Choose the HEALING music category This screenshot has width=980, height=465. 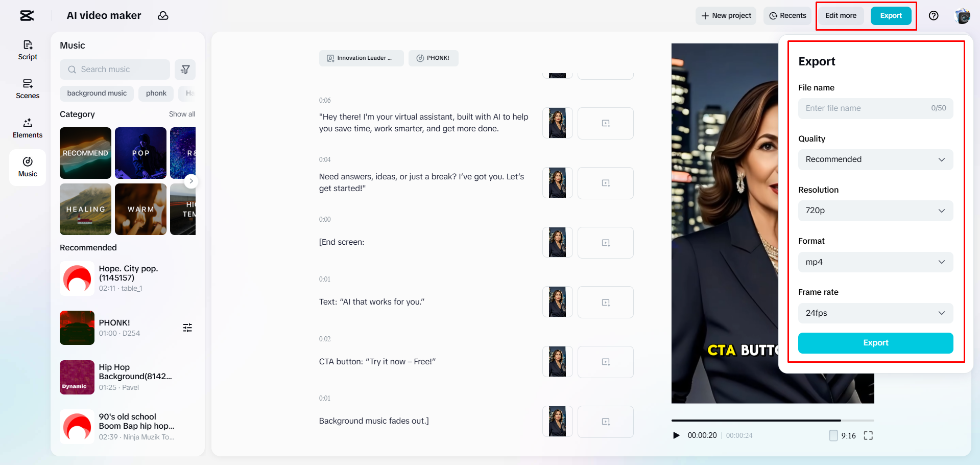85,209
